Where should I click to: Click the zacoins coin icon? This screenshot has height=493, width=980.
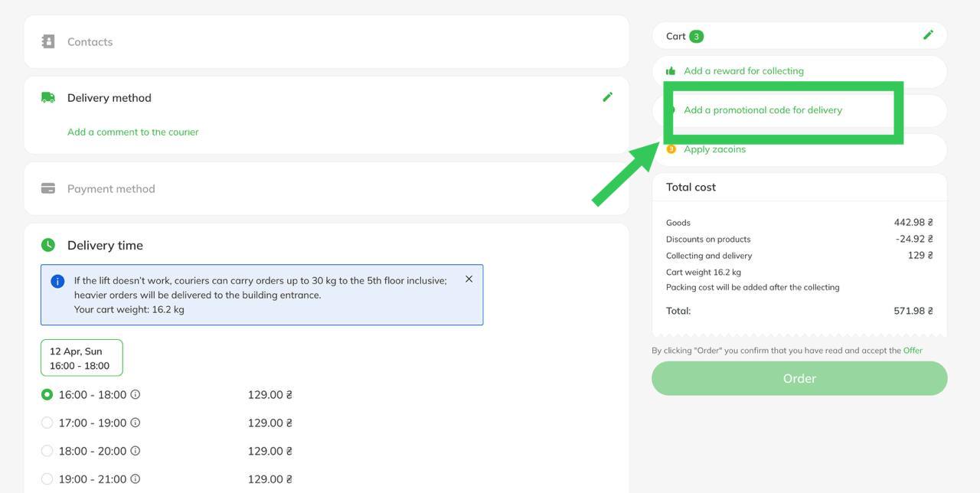[671, 149]
